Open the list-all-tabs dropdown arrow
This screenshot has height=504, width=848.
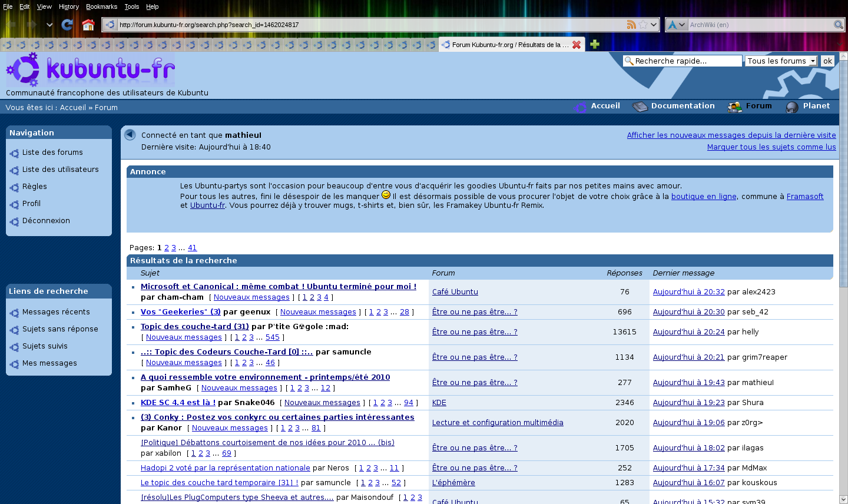click(840, 44)
